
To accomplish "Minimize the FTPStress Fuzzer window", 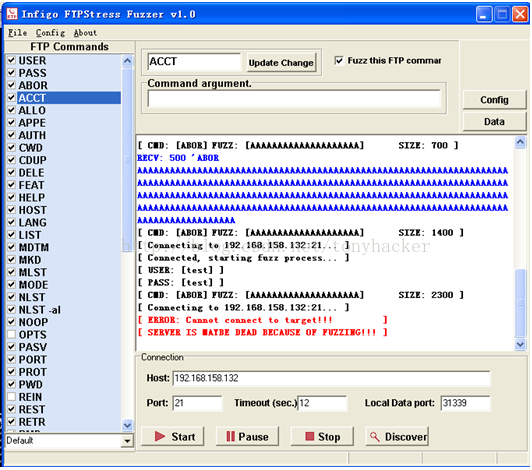I will (484, 15).
